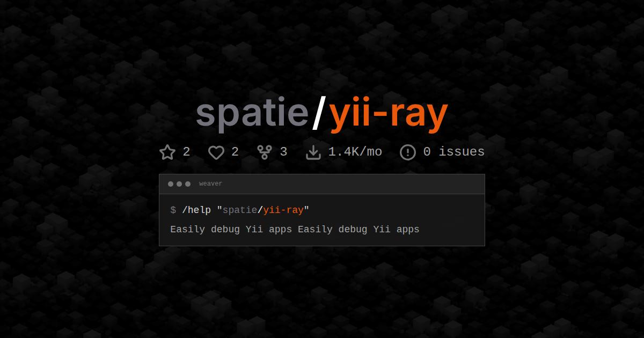Toggle the issues status indicator
This screenshot has height=338, width=644.
click(x=442, y=152)
